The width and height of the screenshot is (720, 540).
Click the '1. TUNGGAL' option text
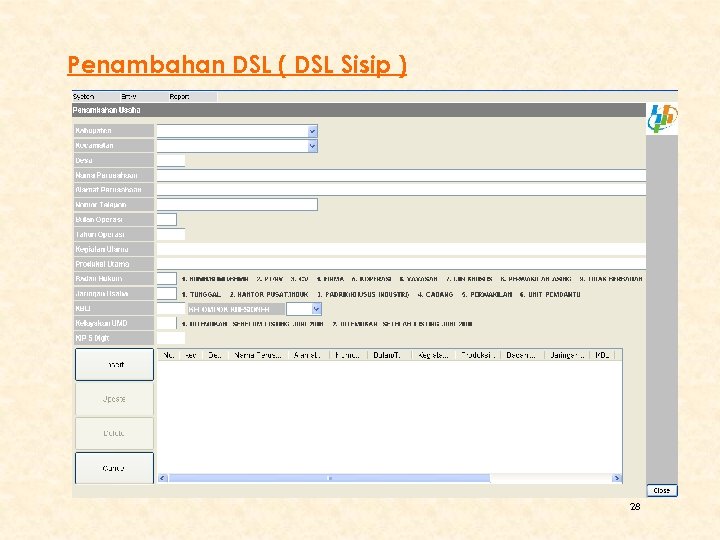pos(201,294)
